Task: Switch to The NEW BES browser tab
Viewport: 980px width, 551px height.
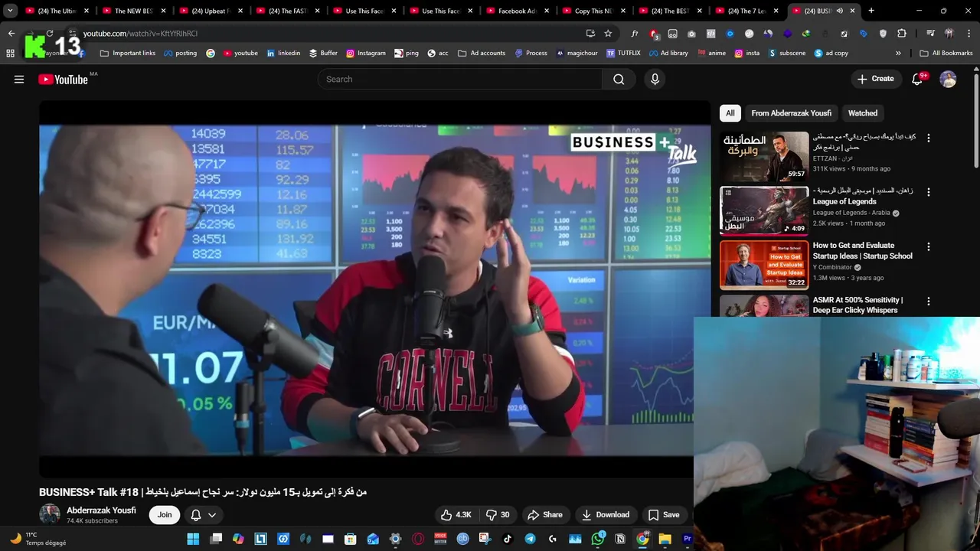Action: click(132, 11)
